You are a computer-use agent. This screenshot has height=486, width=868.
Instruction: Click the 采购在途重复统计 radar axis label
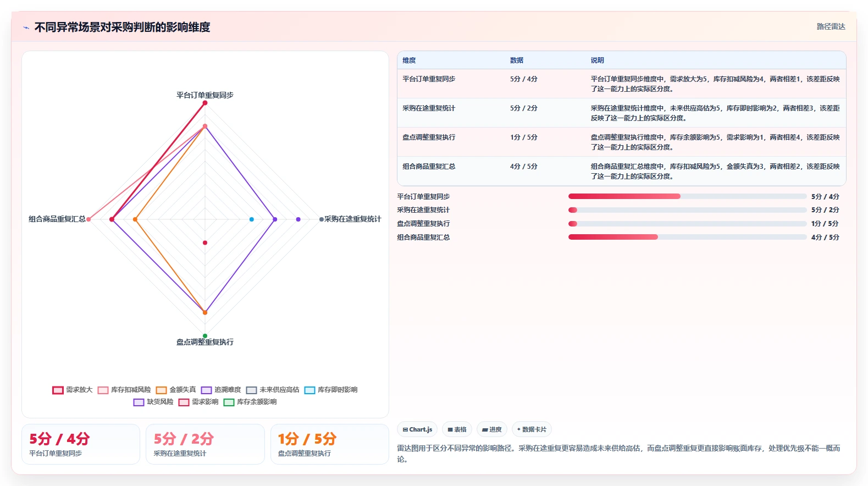pos(352,219)
